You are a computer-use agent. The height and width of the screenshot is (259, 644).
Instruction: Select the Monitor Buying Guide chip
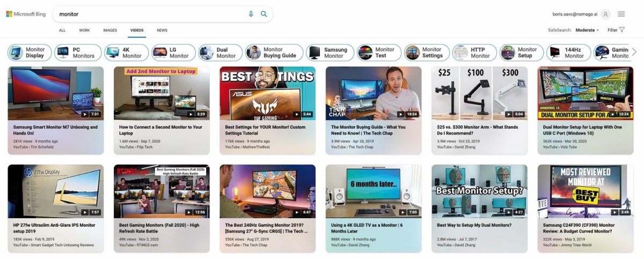point(274,53)
